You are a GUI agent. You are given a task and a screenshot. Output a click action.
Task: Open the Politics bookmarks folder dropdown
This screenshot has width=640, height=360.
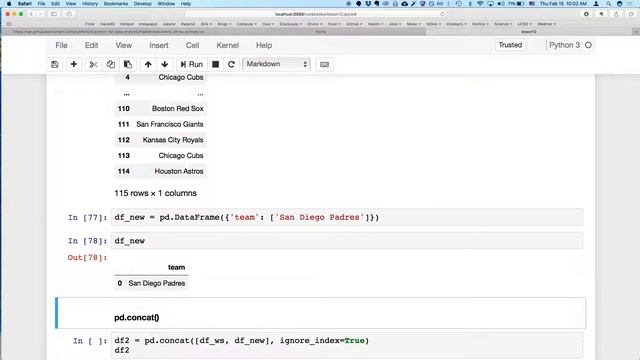[480, 24]
